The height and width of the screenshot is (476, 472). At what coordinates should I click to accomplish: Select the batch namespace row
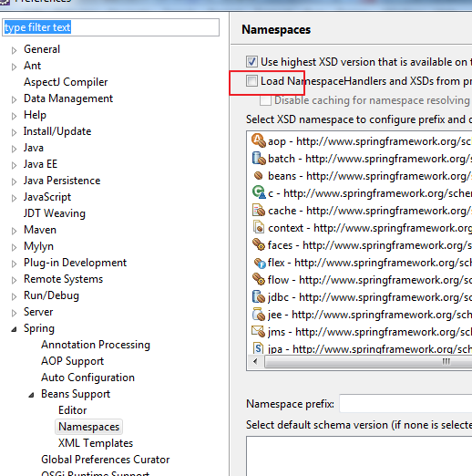[360, 159]
